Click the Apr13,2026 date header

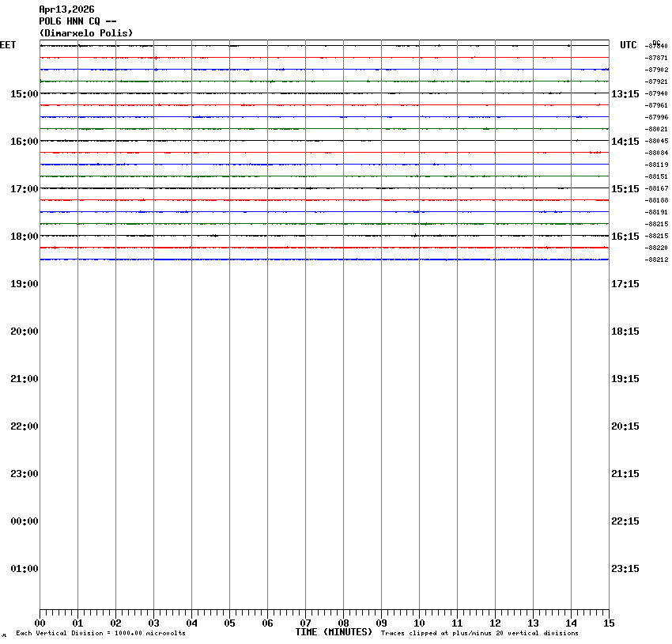(66, 9)
